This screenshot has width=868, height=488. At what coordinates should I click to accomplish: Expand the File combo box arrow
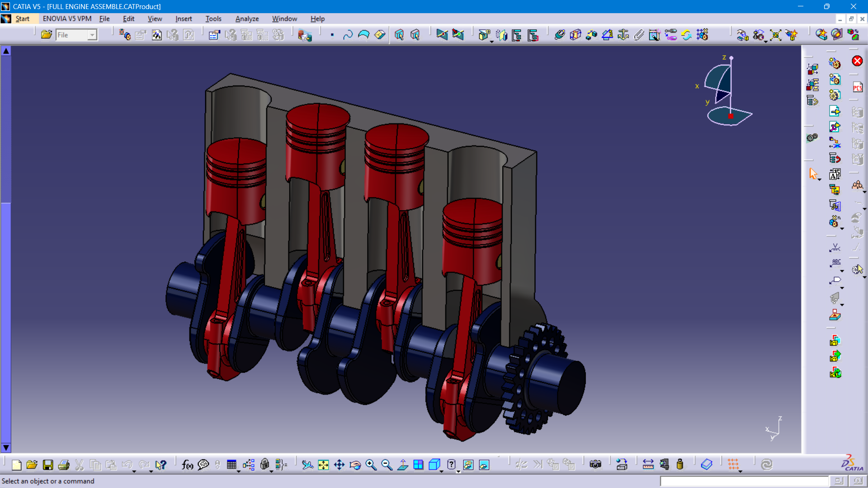tap(92, 35)
